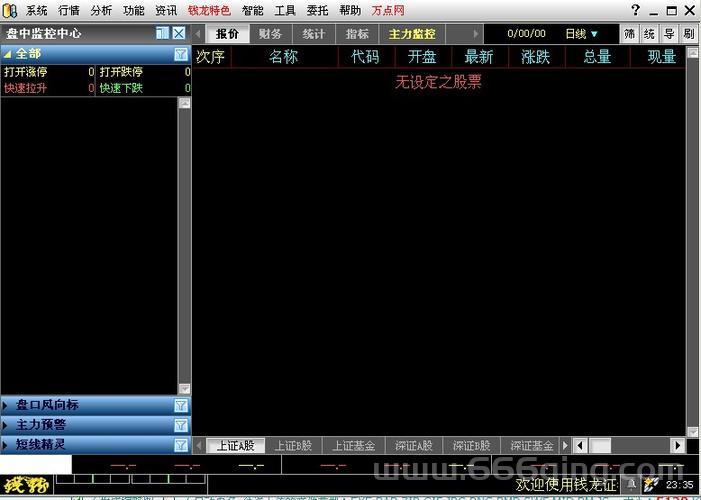Viewport: 701px width, 500px height.
Task: Click the 0/00/00 date field
Action: 526,34
